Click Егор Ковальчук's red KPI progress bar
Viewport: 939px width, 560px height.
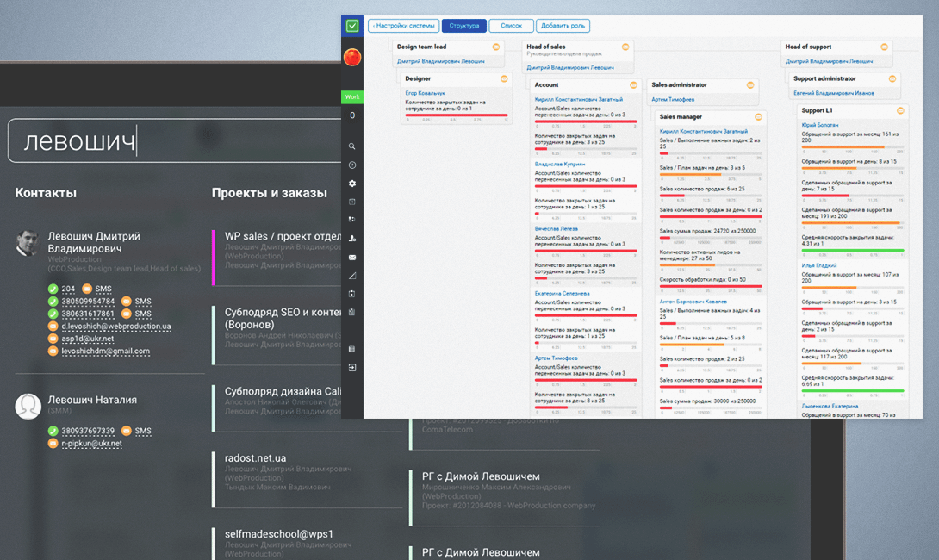point(457,115)
